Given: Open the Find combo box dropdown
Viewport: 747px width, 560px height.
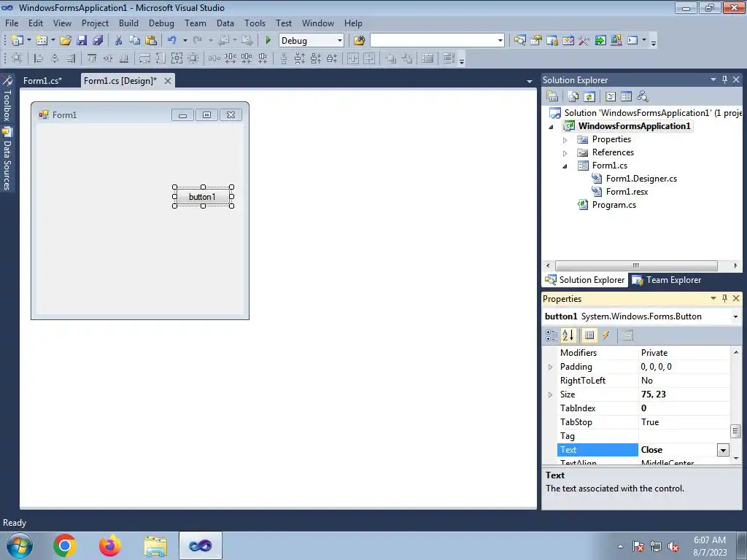Looking at the screenshot, I should (x=500, y=41).
